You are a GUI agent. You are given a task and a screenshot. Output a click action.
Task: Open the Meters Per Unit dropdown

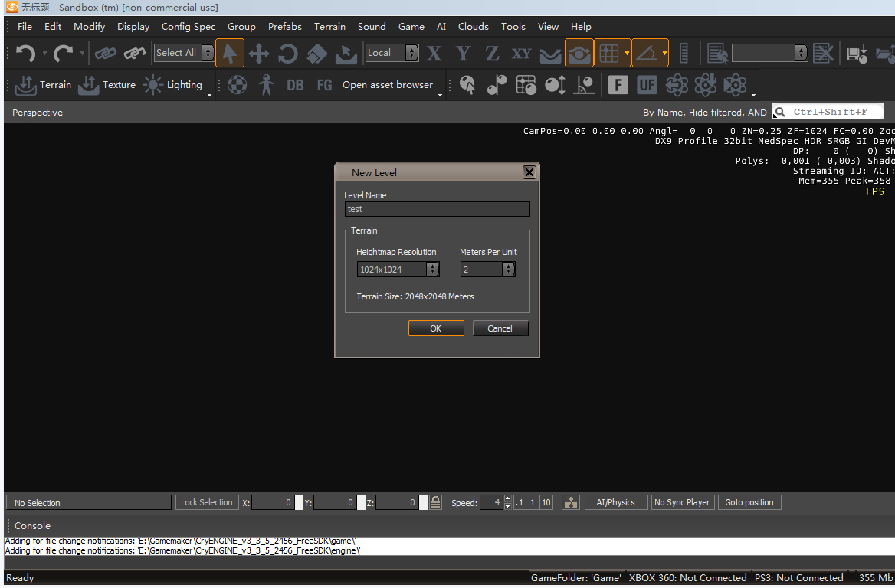508,269
